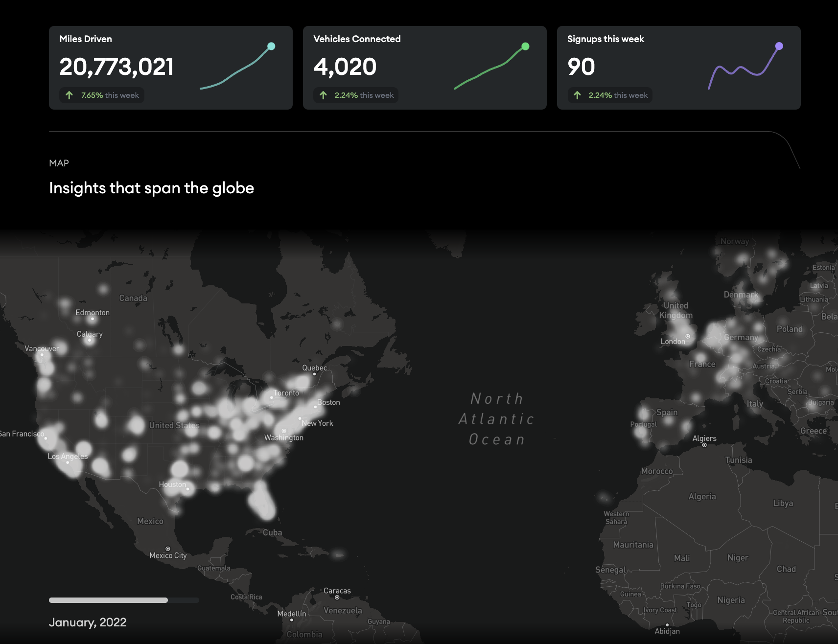
Task: Click the green Vehicles Connected chart endpoint
Action: tap(525, 46)
